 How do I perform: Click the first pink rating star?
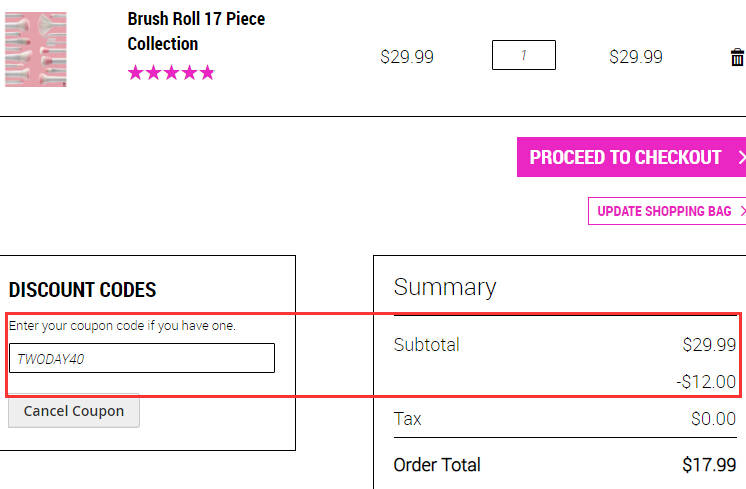click(136, 73)
